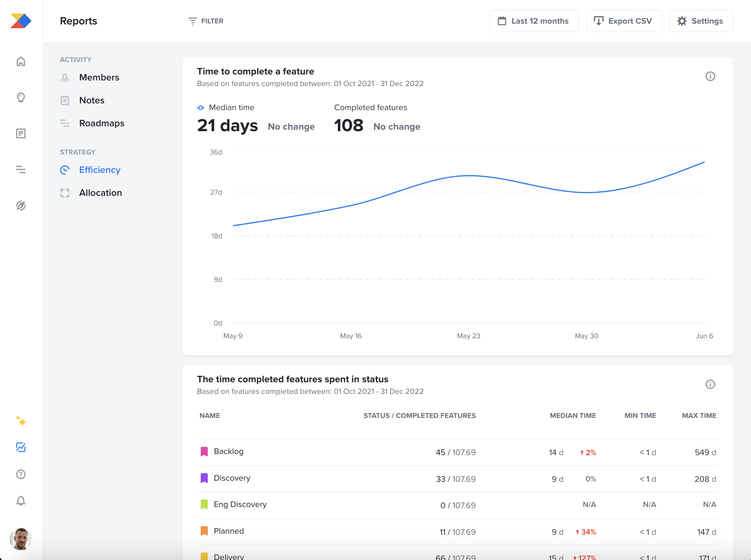This screenshot has height=560, width=751.
Task: Open the Roadmap lines icon in sidebar
Action: (21, 170)
